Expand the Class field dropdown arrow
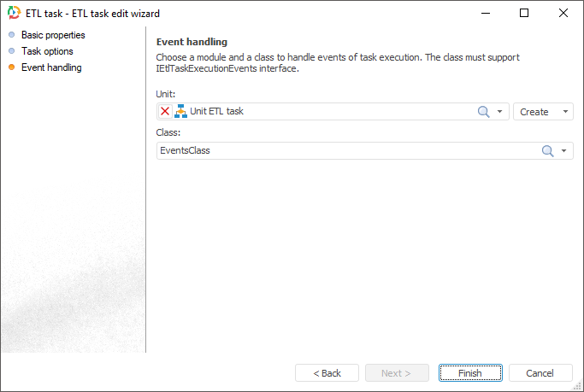The height and width of the screenshot is (392, 584). (x=564, y=151)
